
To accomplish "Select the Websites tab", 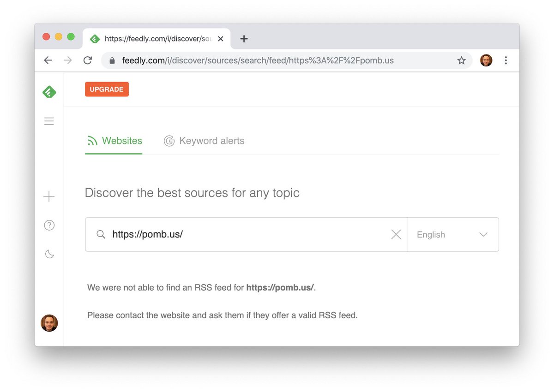I will tap(114, 141).
